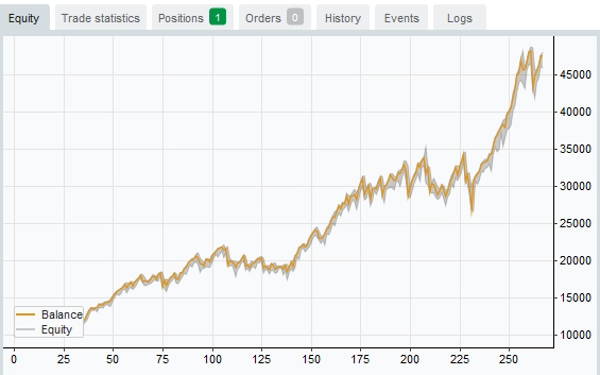Click the orange Balance legend line
The image size is (600, 375).
tap(25, 315)
